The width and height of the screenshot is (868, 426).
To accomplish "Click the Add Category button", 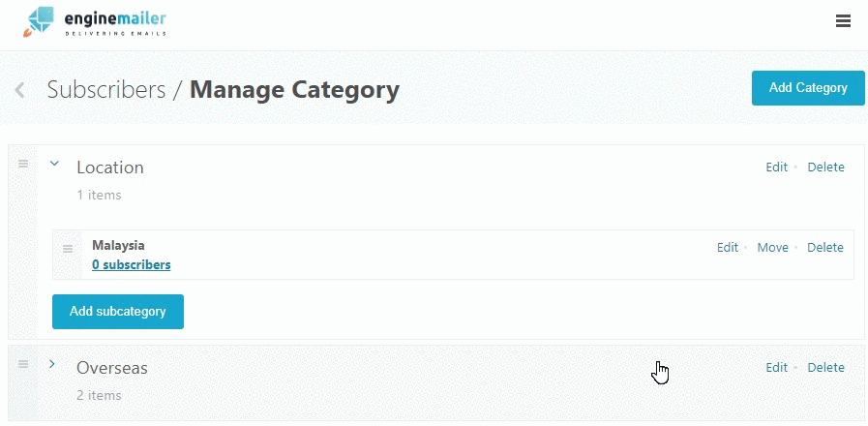I will [808, 87].
